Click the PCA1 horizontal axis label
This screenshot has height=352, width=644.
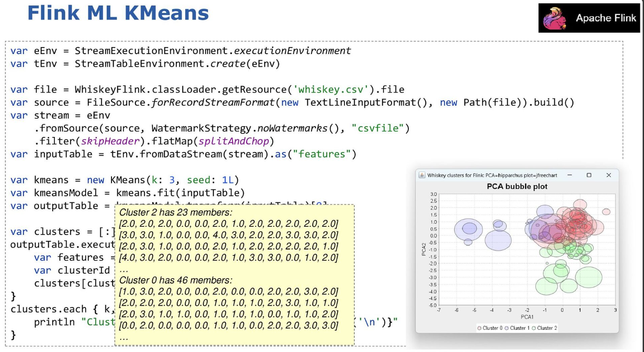click(527, 317)
